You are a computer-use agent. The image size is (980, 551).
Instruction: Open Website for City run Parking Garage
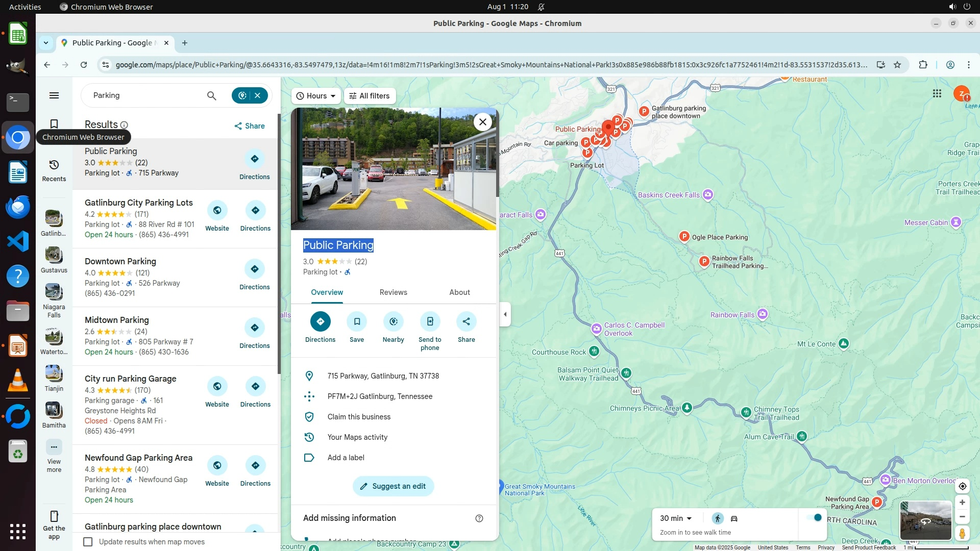[x=217, y=387]
